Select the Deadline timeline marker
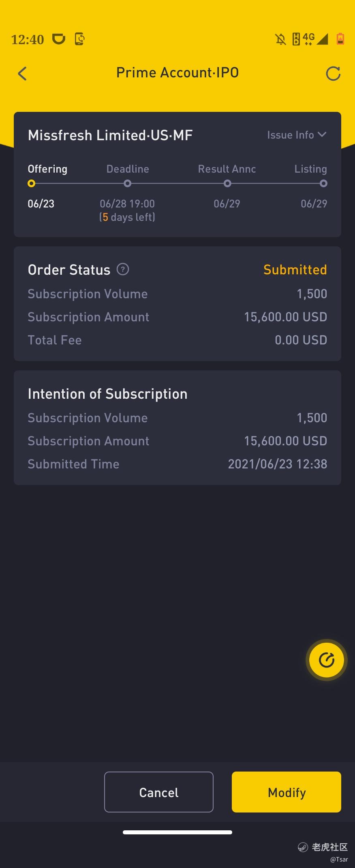The width and height of the screenshot is (355, 868). (128, 184)
